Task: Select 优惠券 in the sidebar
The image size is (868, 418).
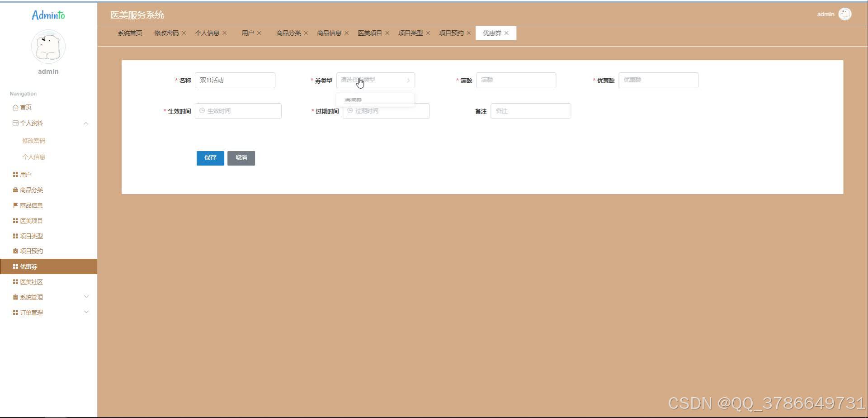Action: point(48,266)
